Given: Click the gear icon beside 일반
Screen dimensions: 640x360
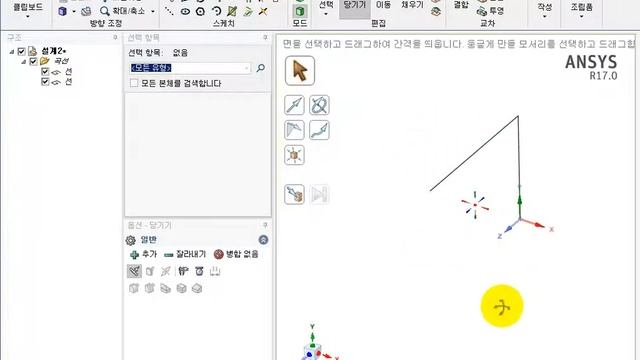Looking at the screenshot, I should coord(131,240).
